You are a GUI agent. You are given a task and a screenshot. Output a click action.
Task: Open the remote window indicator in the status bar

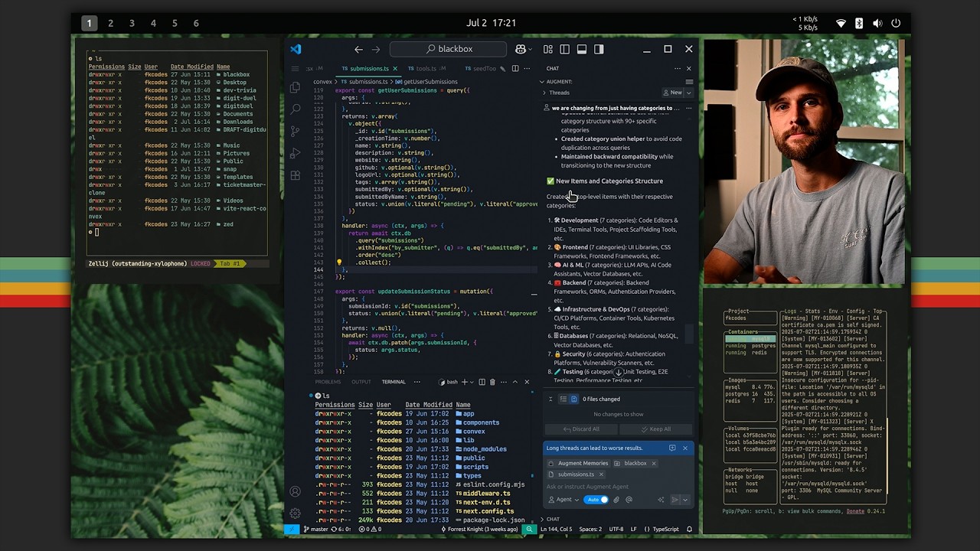pos(292,529)
